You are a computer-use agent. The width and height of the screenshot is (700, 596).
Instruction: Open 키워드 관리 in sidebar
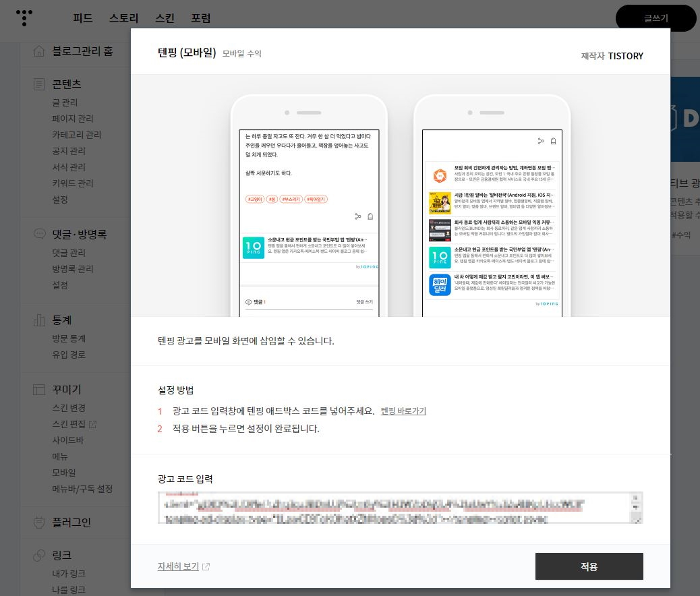tap(73, 183)
